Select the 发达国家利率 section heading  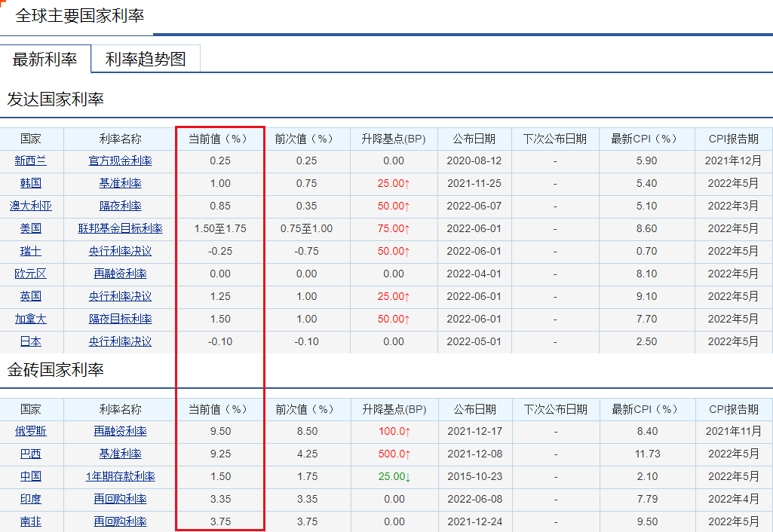(55, 99)
